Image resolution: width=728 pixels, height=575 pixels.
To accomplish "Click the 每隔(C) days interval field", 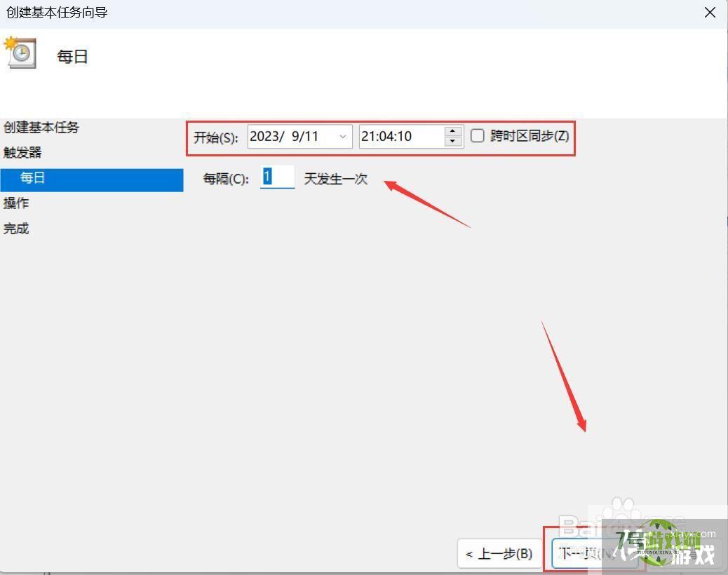I will tap(277, 177).
